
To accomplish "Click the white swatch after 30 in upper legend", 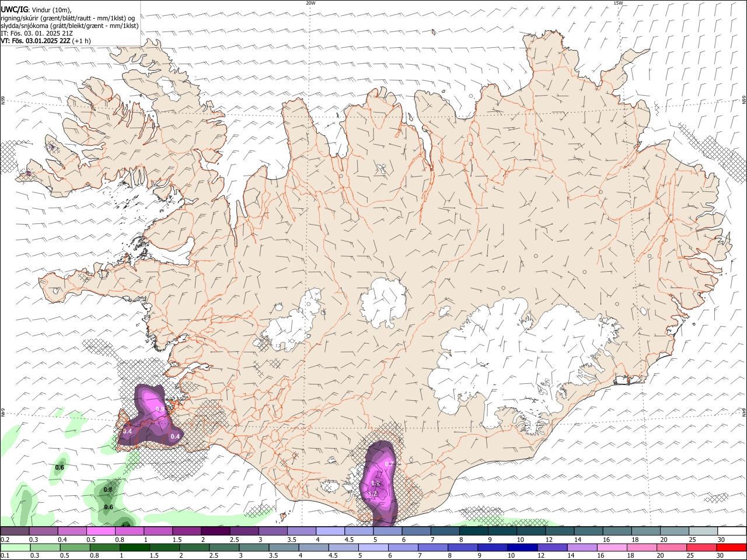I will [x=732, y=531].
